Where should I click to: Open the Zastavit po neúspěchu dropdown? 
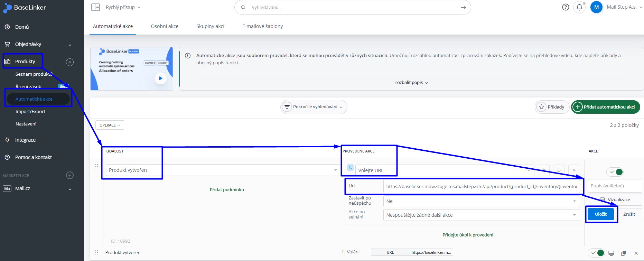click(x=481, y=201)
